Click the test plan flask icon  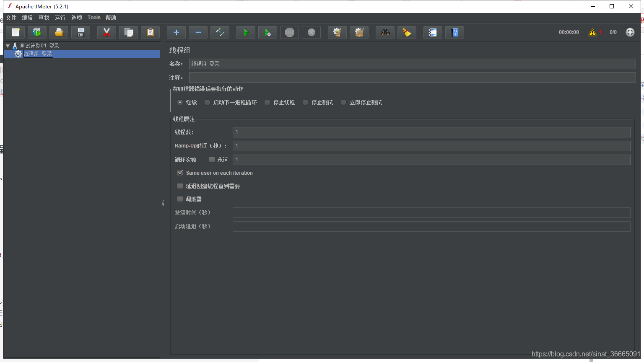pyautogui.click(x=15, y=46)
